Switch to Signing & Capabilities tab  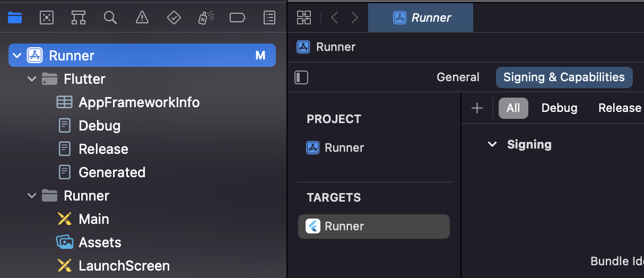click(564, 77)
